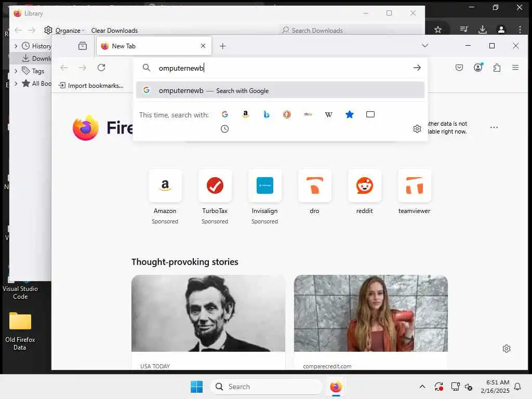Image resolution: width=532 pixels, height=399 pixels.
Task: Expand the All Bookmarks tree item
Action: click(16, 84)
